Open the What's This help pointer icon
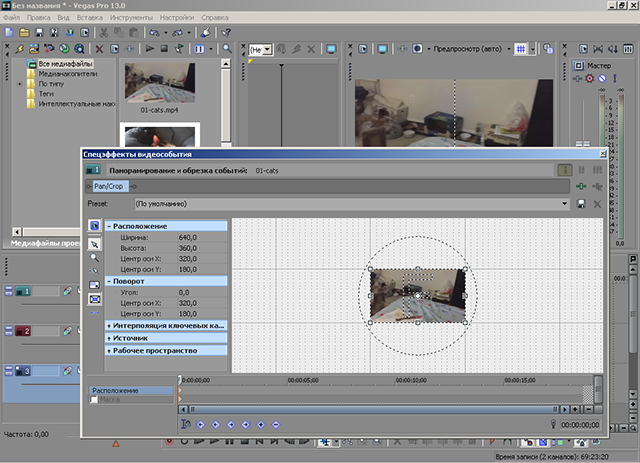This screenshot has height=463, width=640. 226,32
